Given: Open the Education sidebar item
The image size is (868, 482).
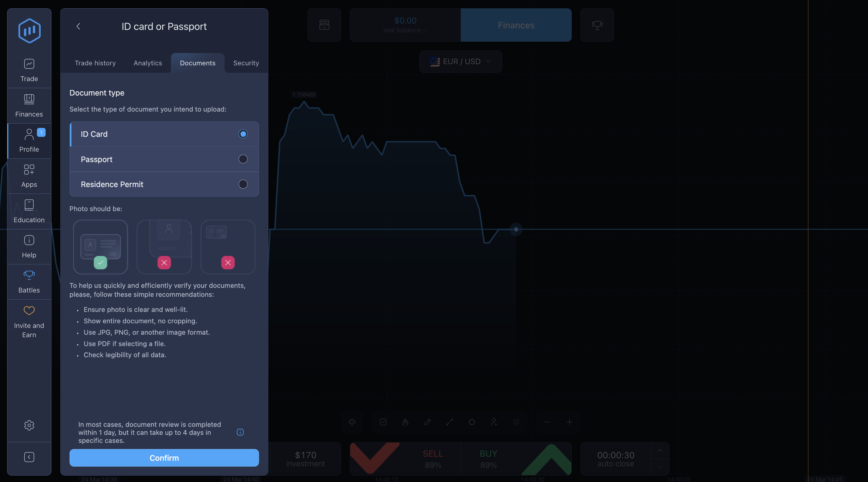Looking at the screenshot, I should pos(29,211).
